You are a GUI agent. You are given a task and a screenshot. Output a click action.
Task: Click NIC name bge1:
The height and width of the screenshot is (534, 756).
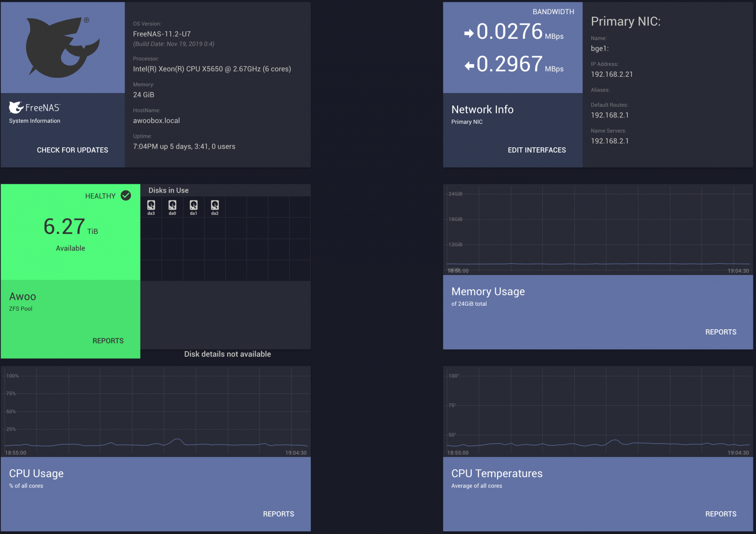pyautogui.click(x=600, y=49)
